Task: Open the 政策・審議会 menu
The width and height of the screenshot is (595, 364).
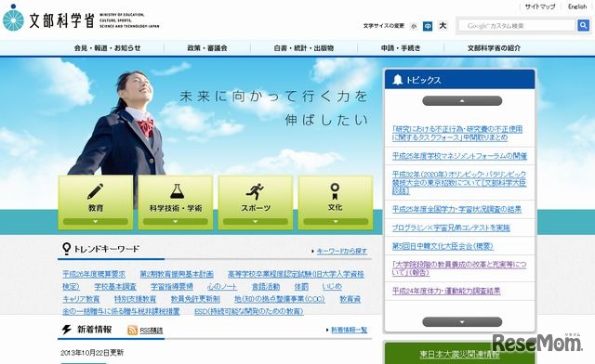Action: click(x=207, y=48)
